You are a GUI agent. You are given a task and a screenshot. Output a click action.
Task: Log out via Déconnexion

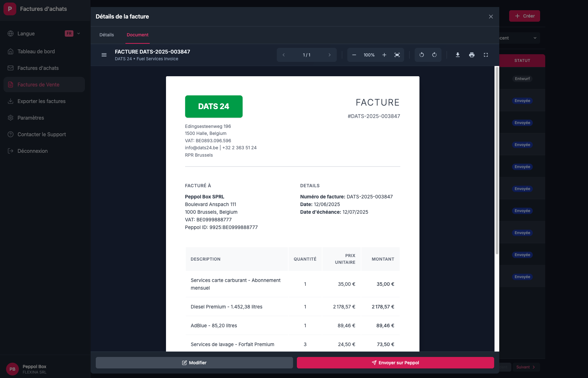pos(44,151)
